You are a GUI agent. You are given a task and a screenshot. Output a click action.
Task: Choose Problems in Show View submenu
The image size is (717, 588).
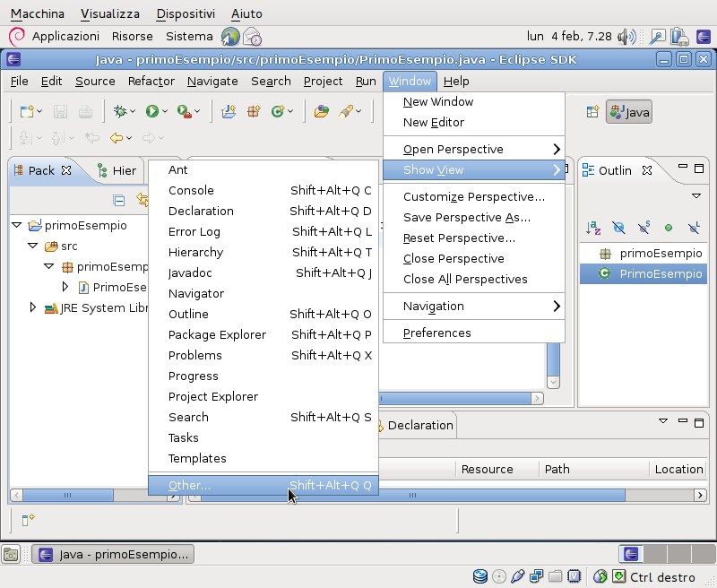(x=263, y=355)
